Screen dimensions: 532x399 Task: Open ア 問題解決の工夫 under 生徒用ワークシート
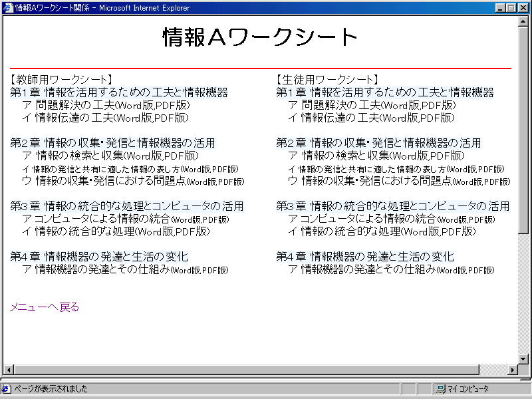372,105
